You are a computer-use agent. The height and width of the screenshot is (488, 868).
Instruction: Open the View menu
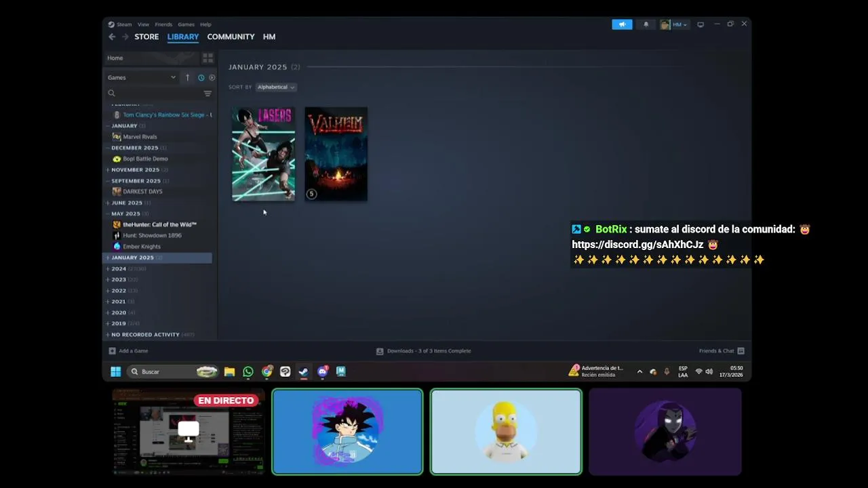pyautogui.click(x=143, y=24)
